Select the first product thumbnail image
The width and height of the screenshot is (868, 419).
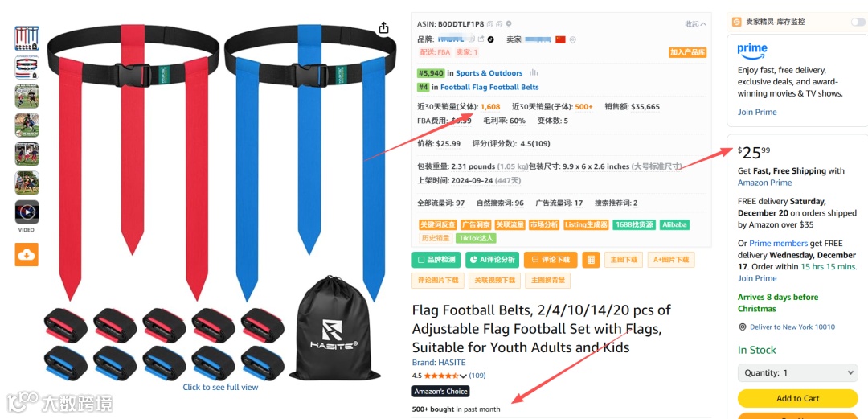[27, 39]
